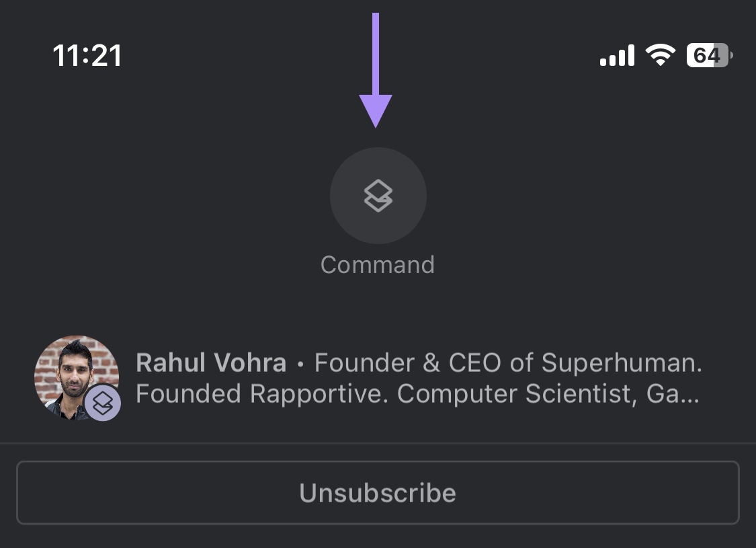Click the purple downward arrow
The image size is (756, 548).
tap(376, 71)
